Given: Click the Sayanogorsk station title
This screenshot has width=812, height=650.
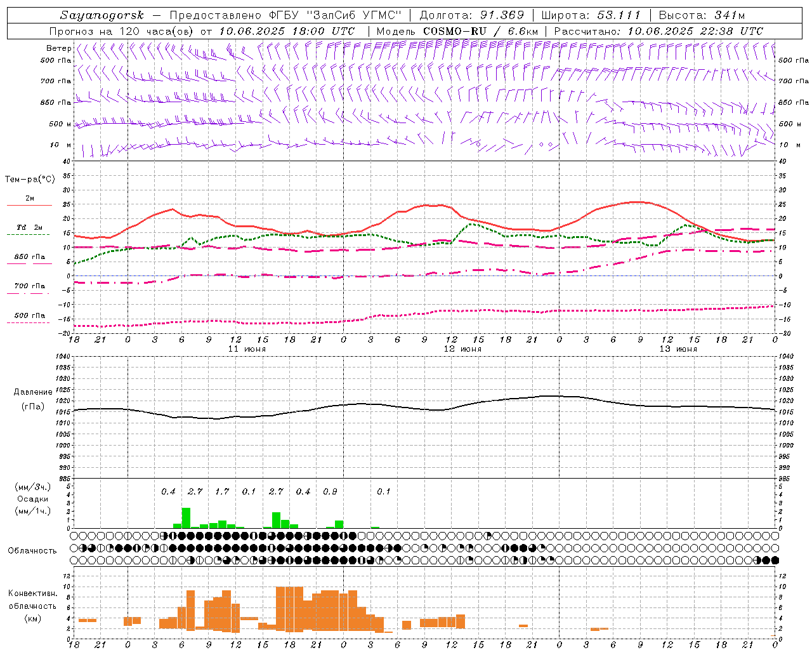Looking at the screenshot, I should click(x=101, y=15).
